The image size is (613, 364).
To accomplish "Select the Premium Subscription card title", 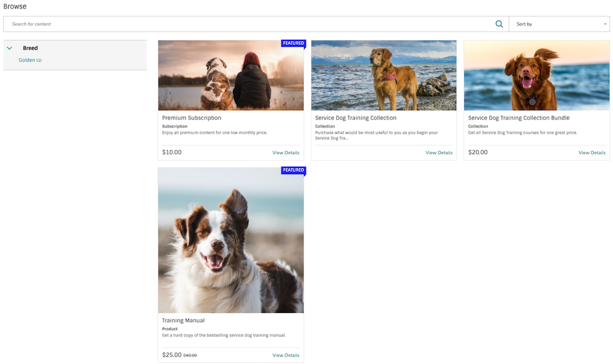I will tap(191, 118).
